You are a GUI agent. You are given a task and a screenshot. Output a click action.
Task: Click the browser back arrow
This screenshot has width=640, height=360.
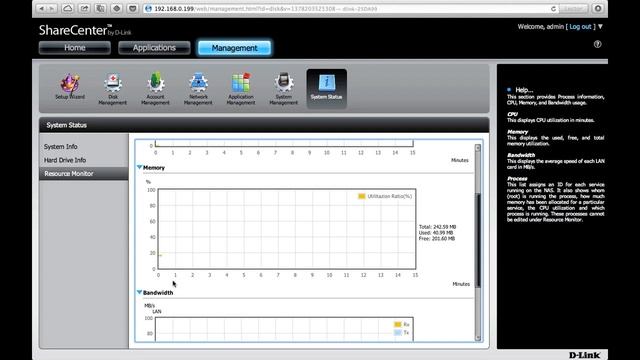(41, 8)
